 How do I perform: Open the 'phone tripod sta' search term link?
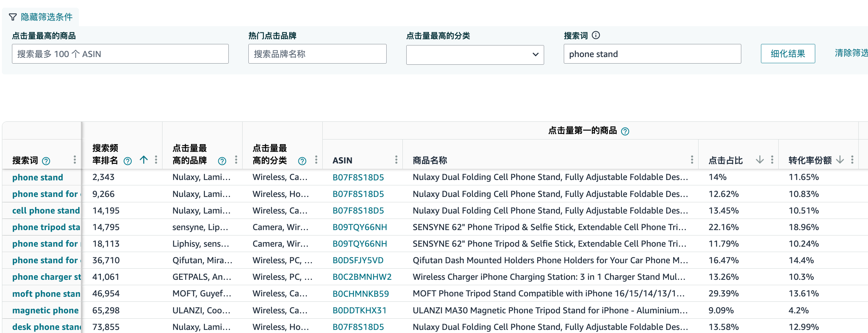pyautogui.click(x=46, y=227)
